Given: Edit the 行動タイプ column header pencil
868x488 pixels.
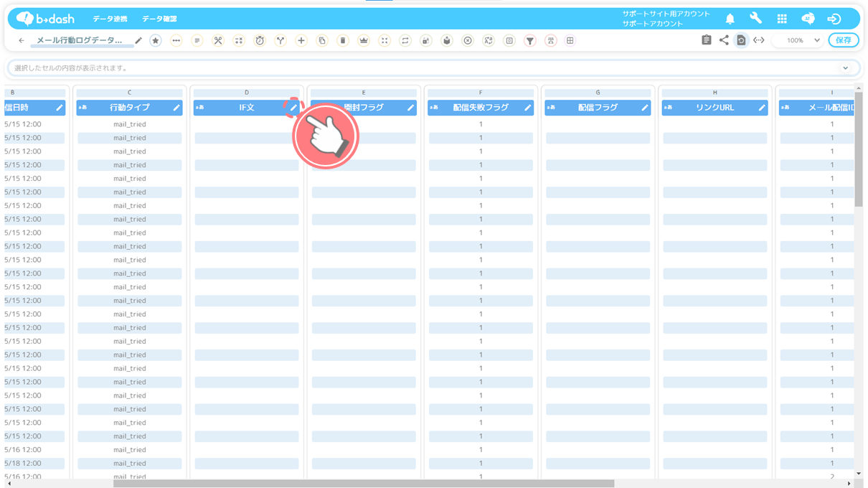Looking at the screenshot, I should click(176, 108).
